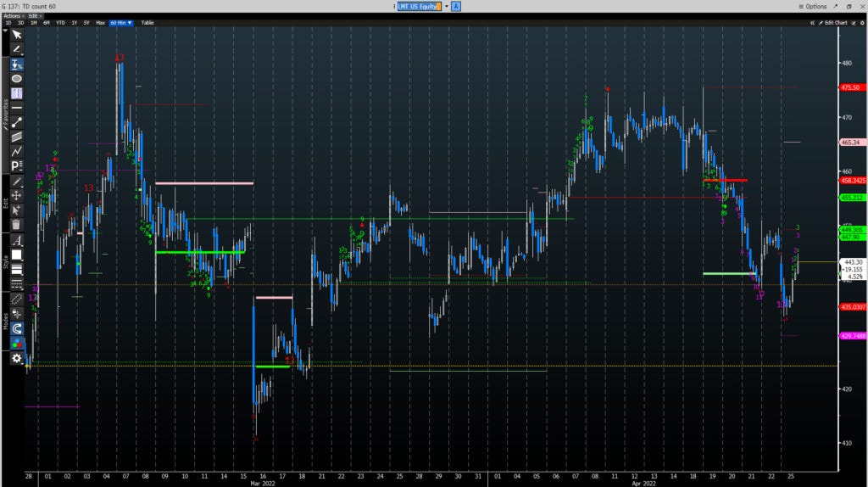The height and width of the screenshot is (487, 868).
Task: Toggle the lock annotations mode
Action: 17,314
